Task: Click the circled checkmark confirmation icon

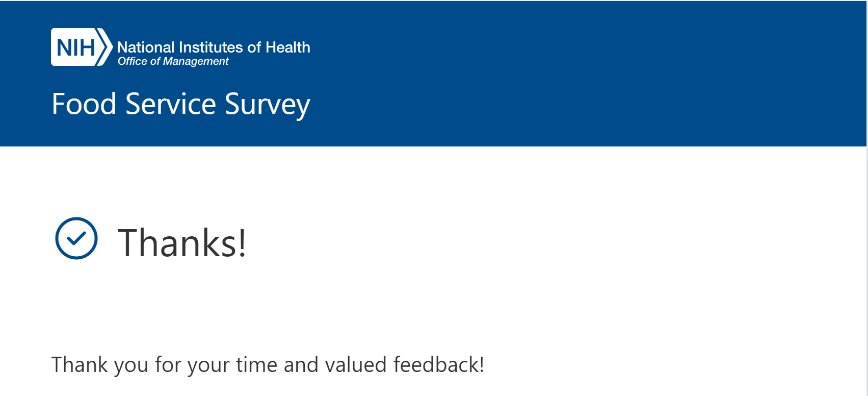Action: pyautogui.click(x=76, y=238)
